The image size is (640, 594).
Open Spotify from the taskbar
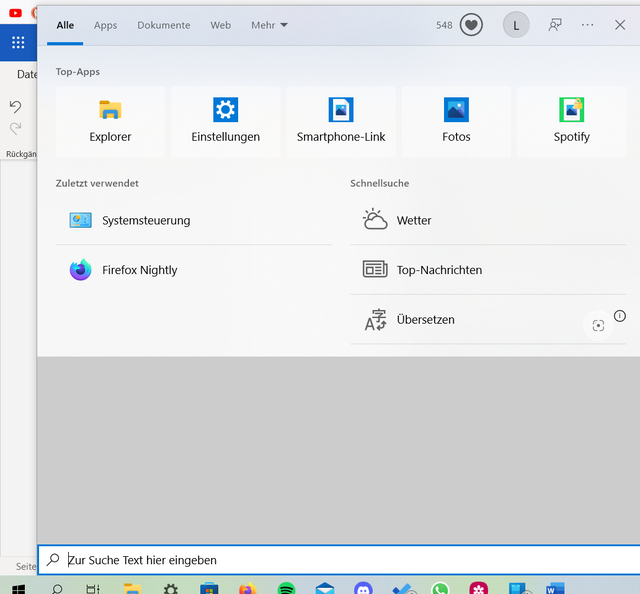286,588
